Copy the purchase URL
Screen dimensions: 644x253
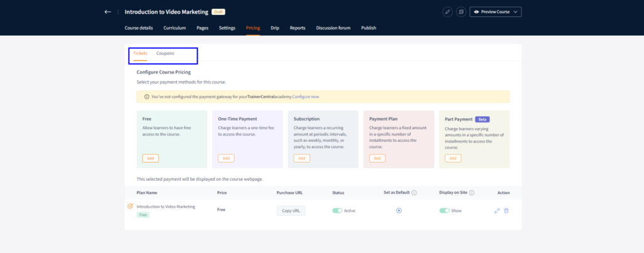[291, 211]
